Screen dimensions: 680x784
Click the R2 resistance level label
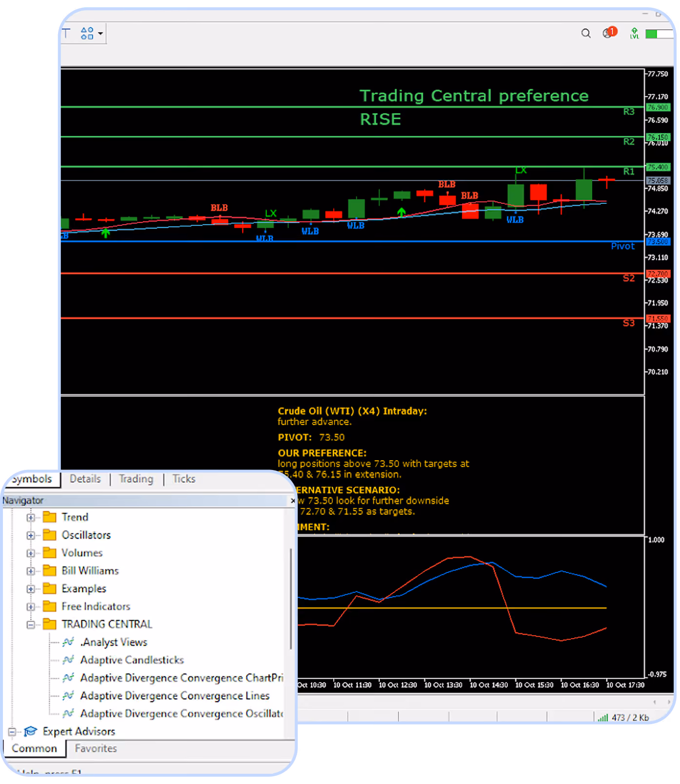pos(629,141)
